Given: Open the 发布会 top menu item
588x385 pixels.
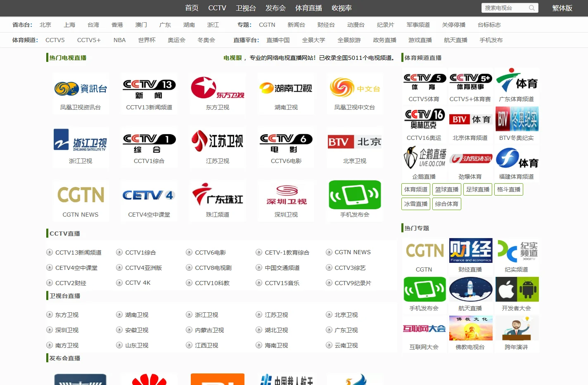Looking at the screenshot, I should pos(275,8).
